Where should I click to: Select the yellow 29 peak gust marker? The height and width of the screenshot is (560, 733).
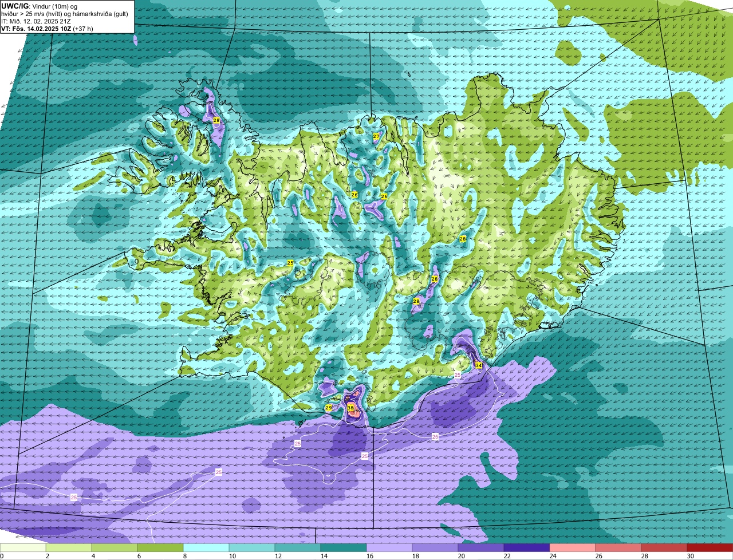tap(328, 408)
